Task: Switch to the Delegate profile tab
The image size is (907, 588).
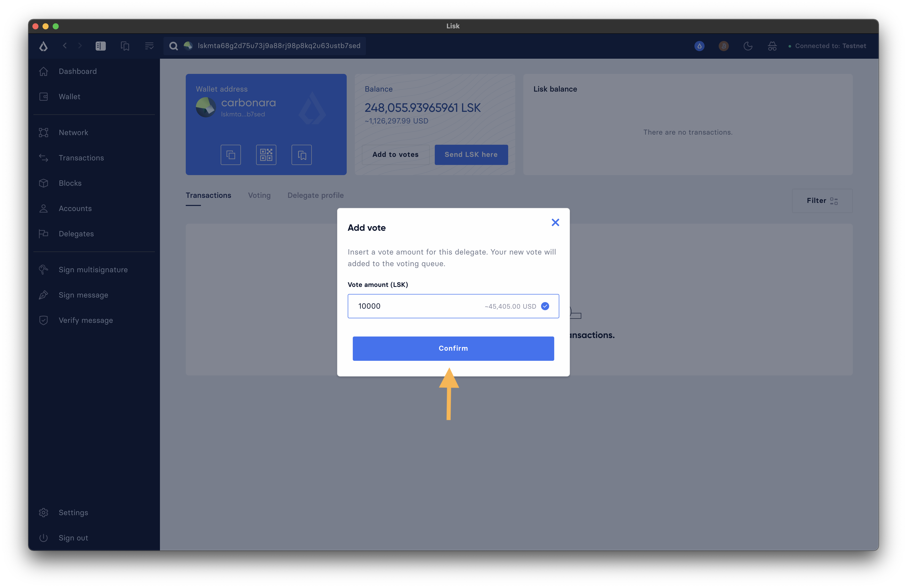Action: [x=316, y=196]
